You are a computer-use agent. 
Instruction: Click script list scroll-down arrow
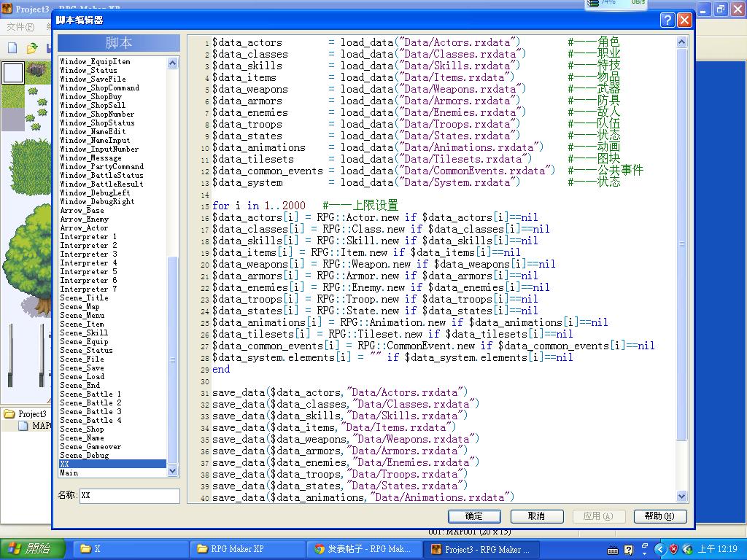(x=172, y=471)
